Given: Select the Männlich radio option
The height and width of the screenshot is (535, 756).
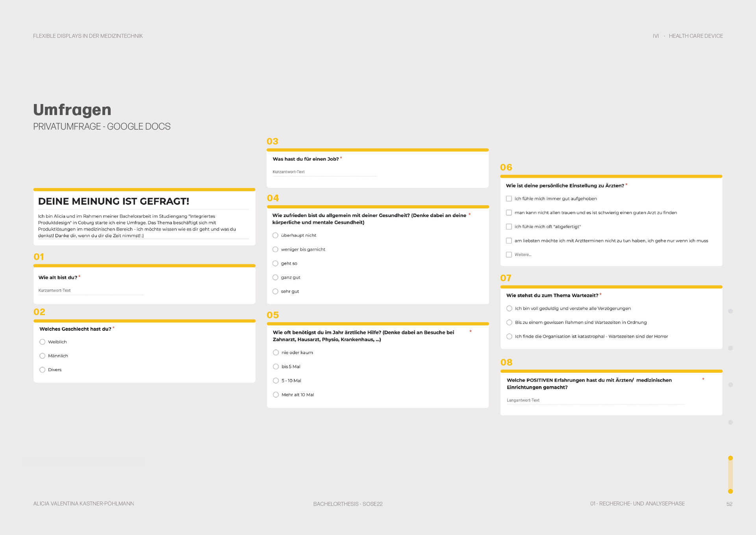Looking at the screenshot, I should click(x=43, y=356).
